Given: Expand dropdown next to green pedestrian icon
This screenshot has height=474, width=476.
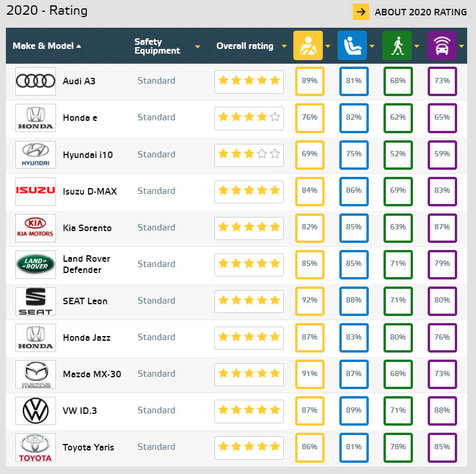Looking at the screenshot, I should pyautogui.click(x=416, y=47).
